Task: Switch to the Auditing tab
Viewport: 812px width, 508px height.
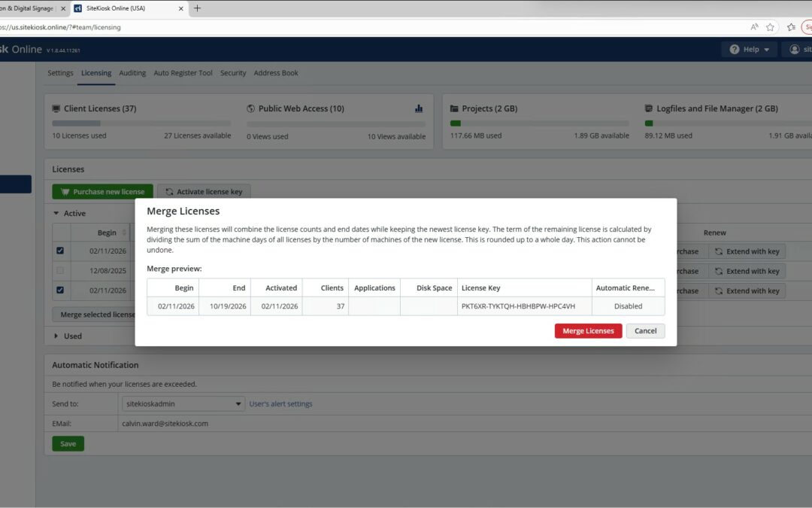Action: [132, 72]
